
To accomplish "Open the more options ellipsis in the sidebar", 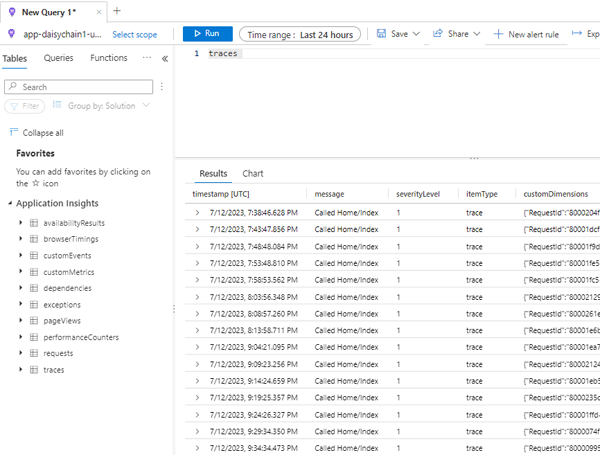I will [x=146, y=59].
